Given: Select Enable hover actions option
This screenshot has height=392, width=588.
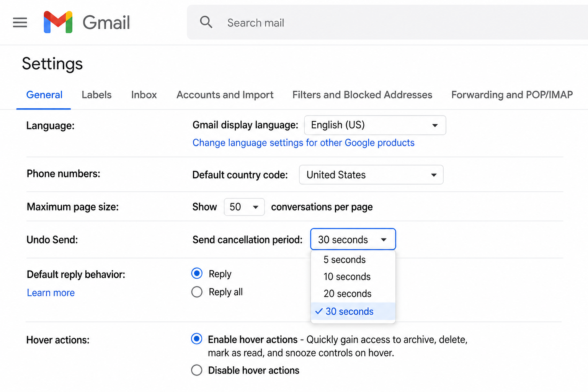Looking at the screenshot, I should 197,339.
